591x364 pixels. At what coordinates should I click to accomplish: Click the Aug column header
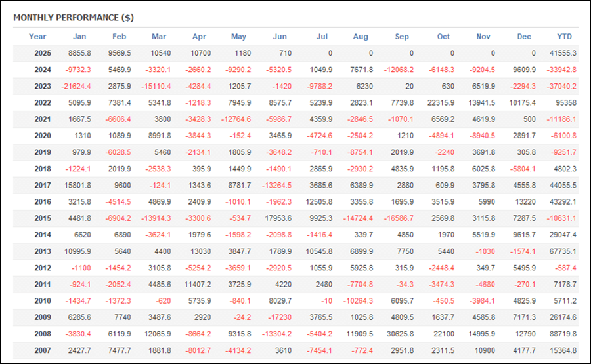(361, 37)
